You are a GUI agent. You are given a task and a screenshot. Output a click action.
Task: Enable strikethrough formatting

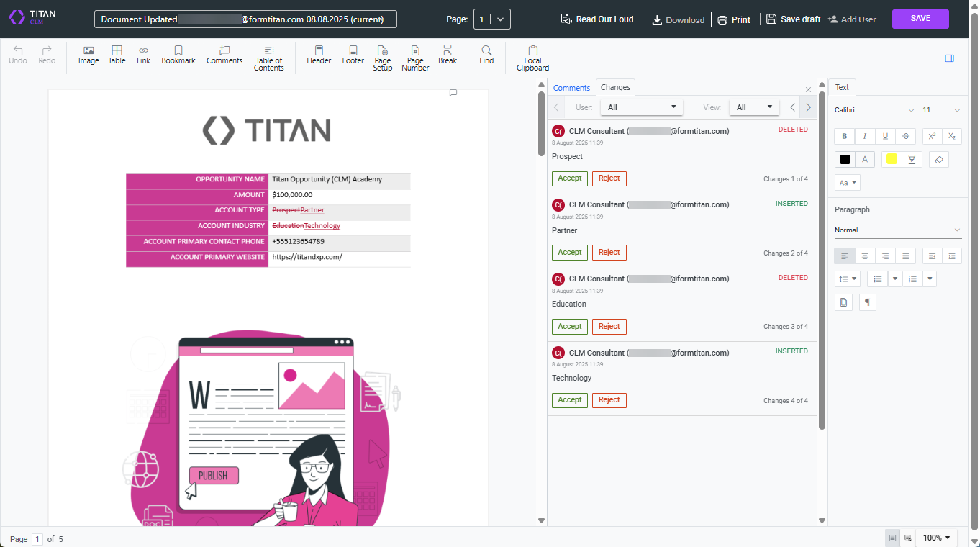[x=905, y=136]
